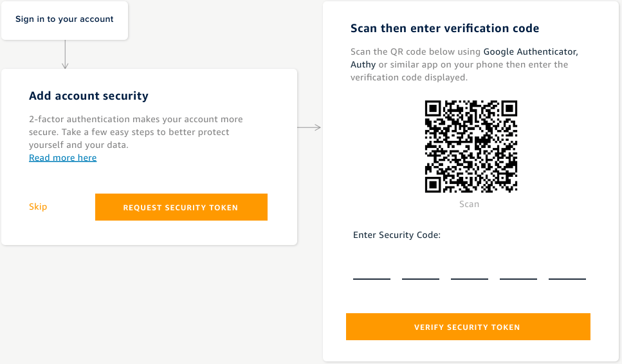Select the first security code digit field
This screenshot has width=622, height=364.
(x=372, y=269)
